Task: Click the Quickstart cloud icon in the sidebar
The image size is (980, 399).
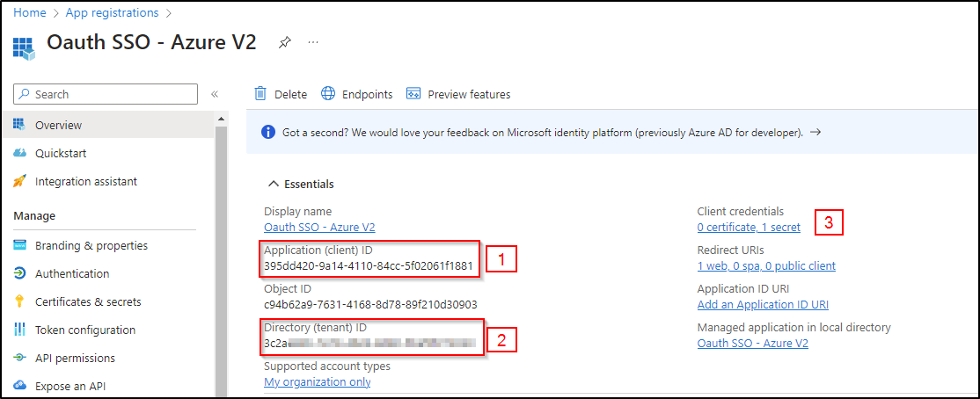Action: [20, 154]
